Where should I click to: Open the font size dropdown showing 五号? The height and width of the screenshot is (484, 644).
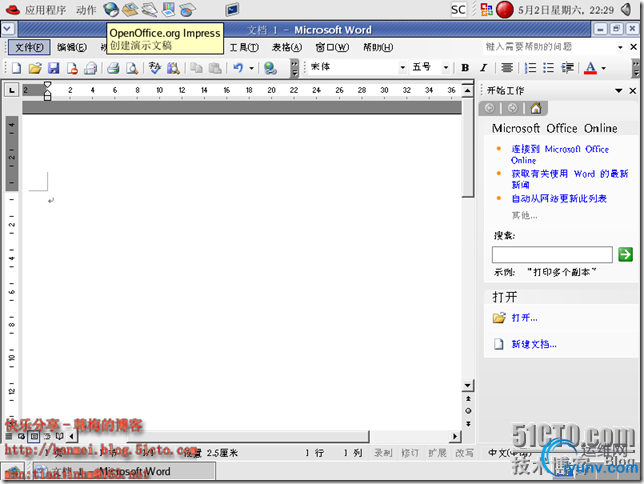(430, 67)
